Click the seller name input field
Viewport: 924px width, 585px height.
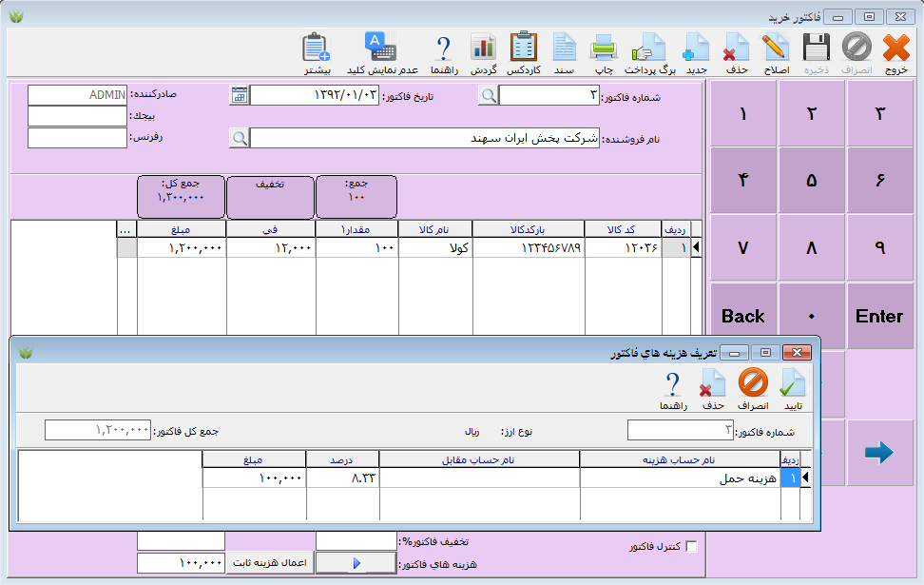(x=426, y=138)
